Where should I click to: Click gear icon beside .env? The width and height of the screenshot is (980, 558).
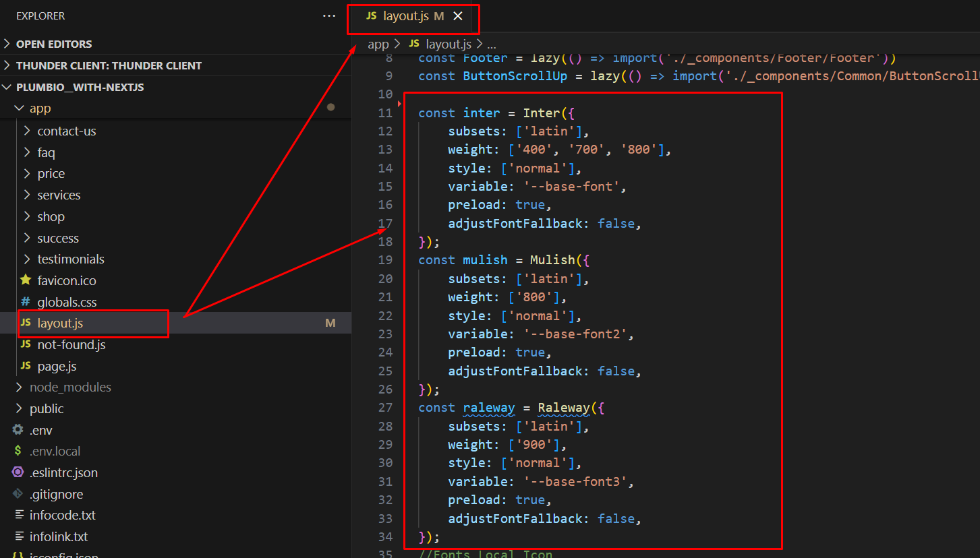pyautogui.click(x=18, y=430)
